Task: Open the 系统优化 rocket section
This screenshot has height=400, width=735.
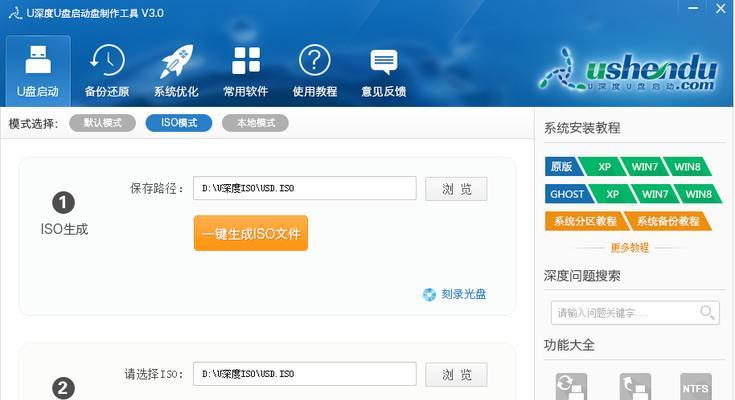Action: 176,71
